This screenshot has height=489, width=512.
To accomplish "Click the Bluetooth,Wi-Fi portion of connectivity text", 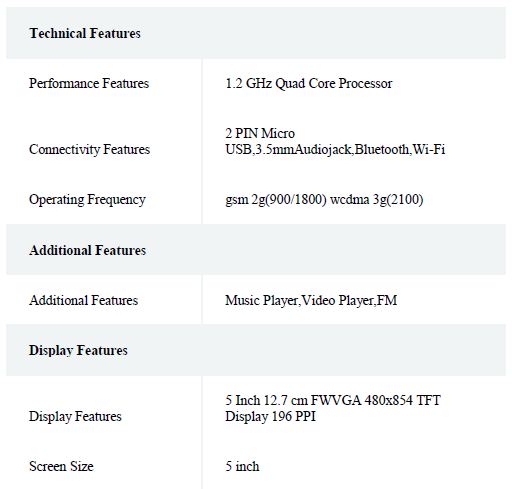I will click(400, 149).
